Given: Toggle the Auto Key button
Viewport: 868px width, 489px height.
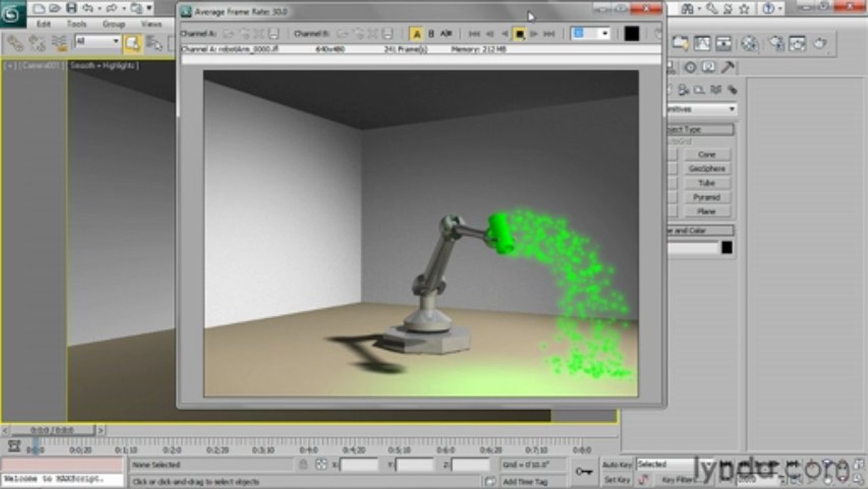Looking at the screenshot, I should point(617,465).
